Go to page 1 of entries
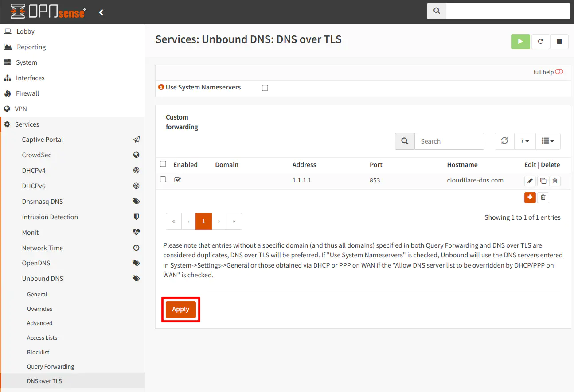This screenshot has height=392, width=574. (x=203, y=221)
